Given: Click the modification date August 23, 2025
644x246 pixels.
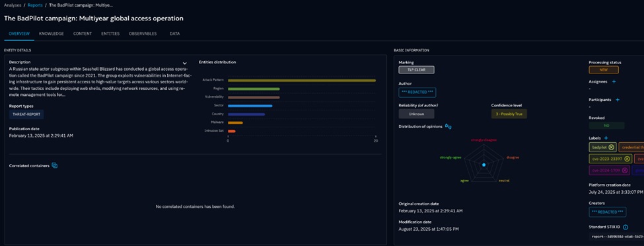Looking at the screenshot, I should pos(429,229).
